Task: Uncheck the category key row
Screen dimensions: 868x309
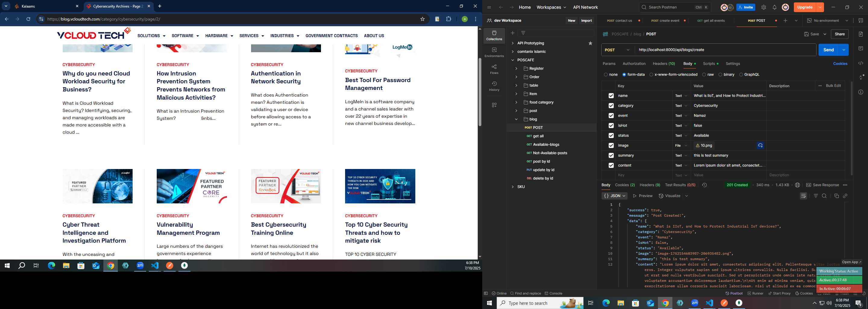Action: click(611, 106)
